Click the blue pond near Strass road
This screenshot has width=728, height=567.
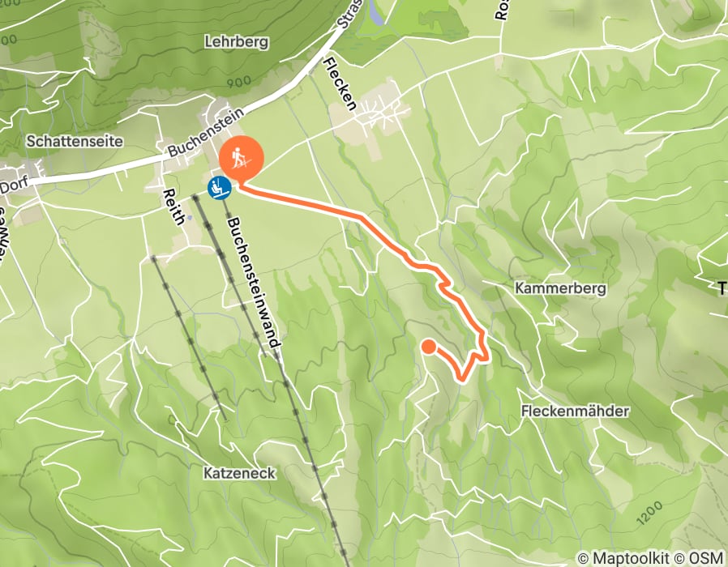pyautogui.click(x=376, y=12)
